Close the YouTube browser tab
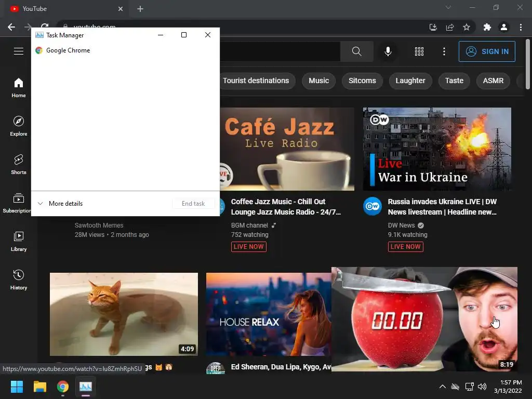This screenshot has width=532, height=399. [121, 9]
